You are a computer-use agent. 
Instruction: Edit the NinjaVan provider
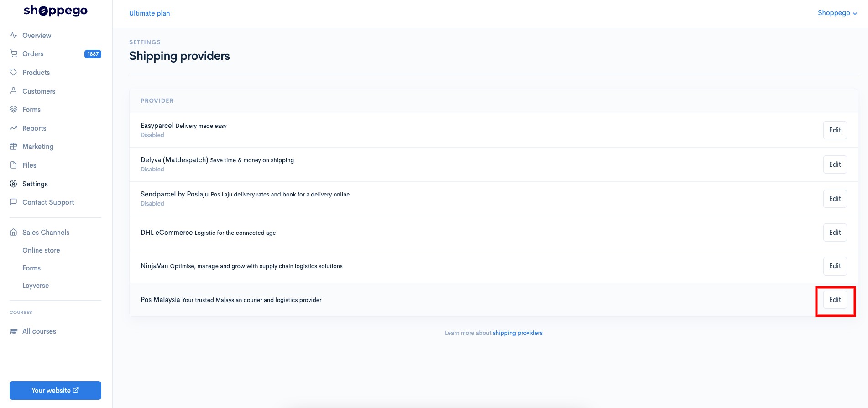click(835, 266)
